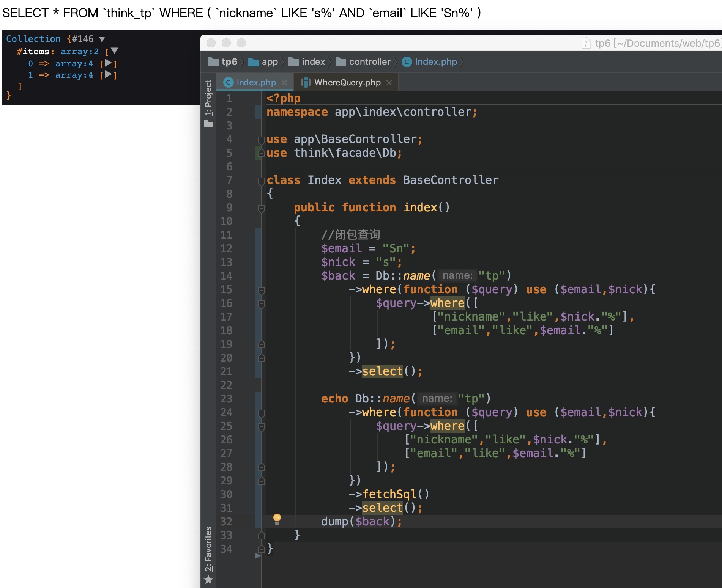Click the <?php opening tag
The width and height of the screenshot is (722, 588).
tap(283, 98)
